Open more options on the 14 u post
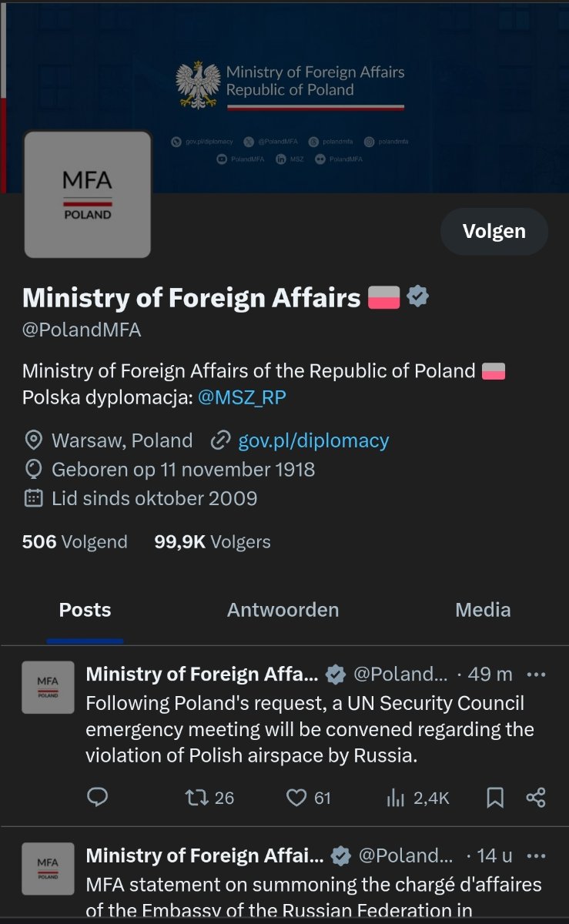The width and height of the screenshot is (569, 924). pos(536,855)
